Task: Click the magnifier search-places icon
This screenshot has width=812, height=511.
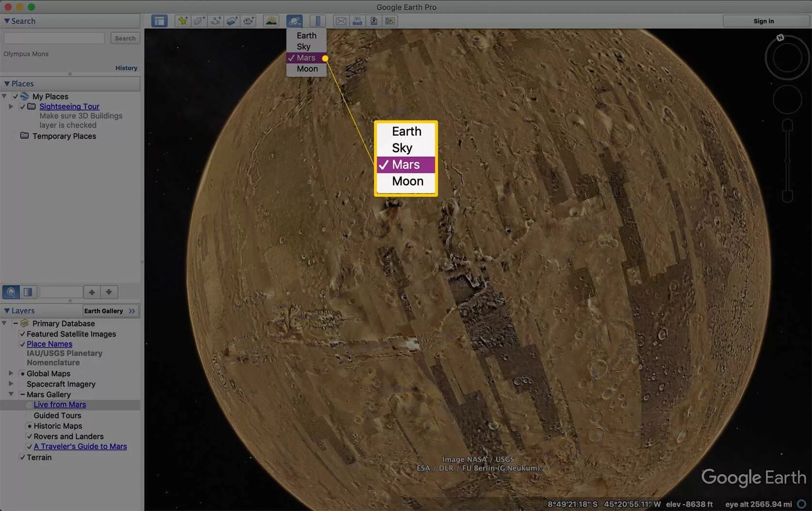Action: coord(11,292)
